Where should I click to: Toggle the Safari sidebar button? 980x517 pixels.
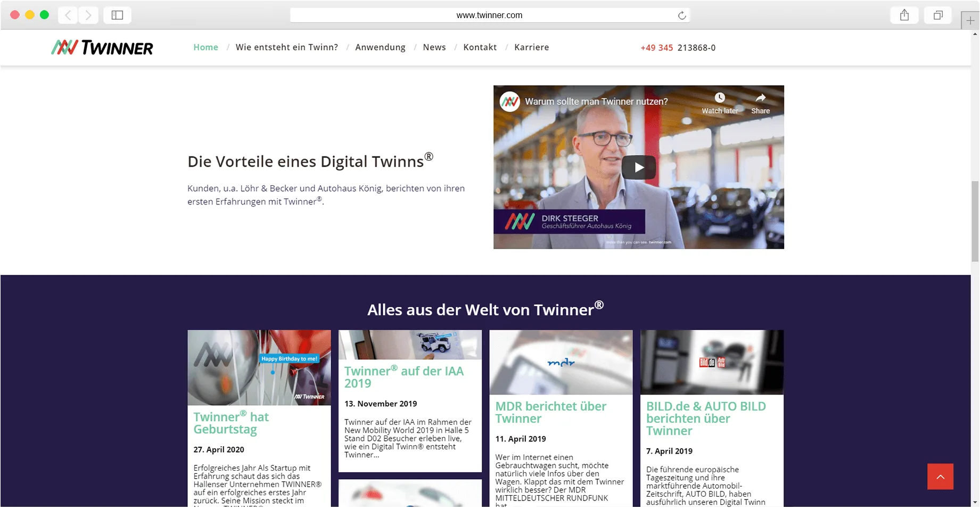pos(117,15)
